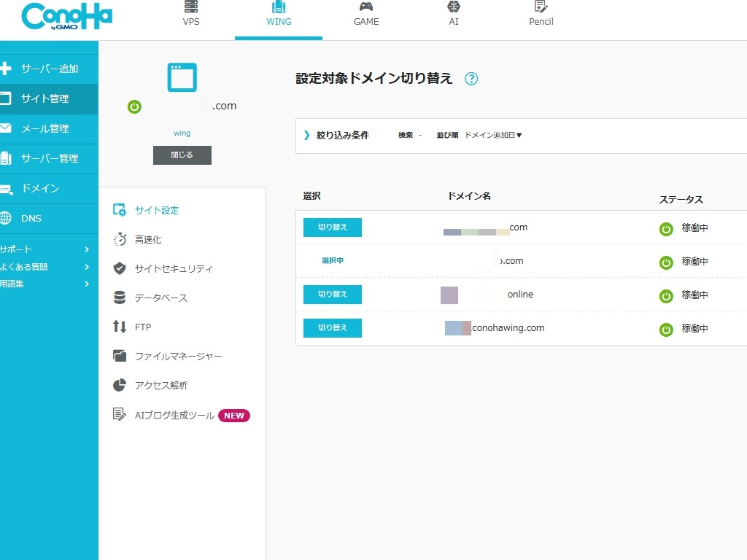Click the 切り替え button for conohawing.com
The height and width of the screenshot is (560, 747).
pos(332,328)
